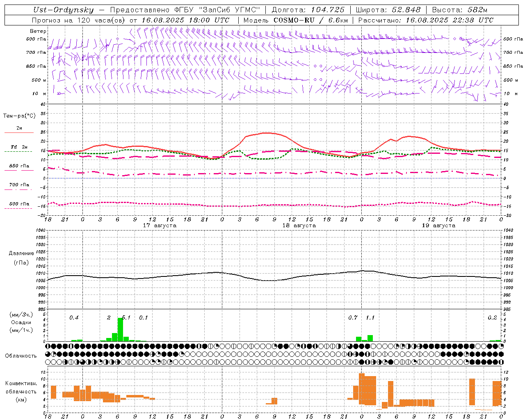The height and width of the screenshot is (420, 525).
Task: Click the 'Рассчитано: 16.08.2025 22:38 UTC' text
Action: [x=426, y=20]
